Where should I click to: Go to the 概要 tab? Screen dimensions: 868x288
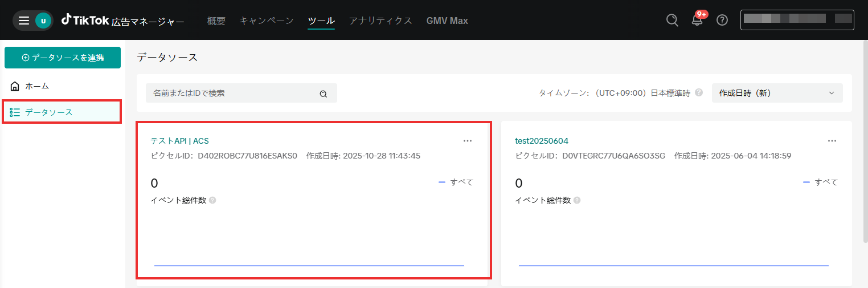pos(216,21)
